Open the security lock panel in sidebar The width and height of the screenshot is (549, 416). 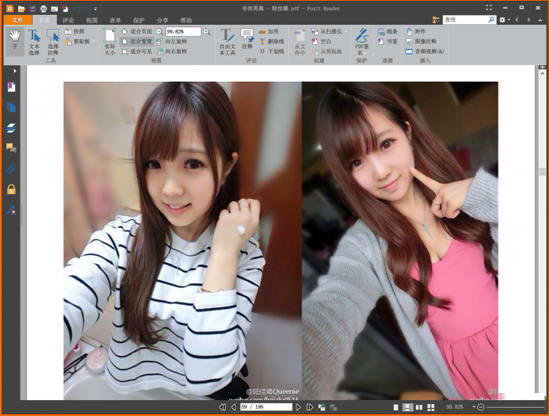click(x=11, y=189)
